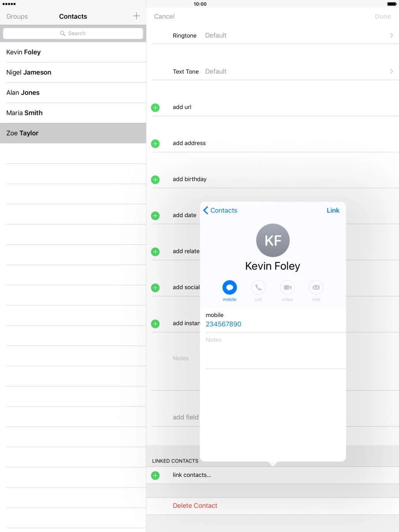Cancel editing the contact
The width and height of the screenshot is (399, 532).
coord(164,16)
